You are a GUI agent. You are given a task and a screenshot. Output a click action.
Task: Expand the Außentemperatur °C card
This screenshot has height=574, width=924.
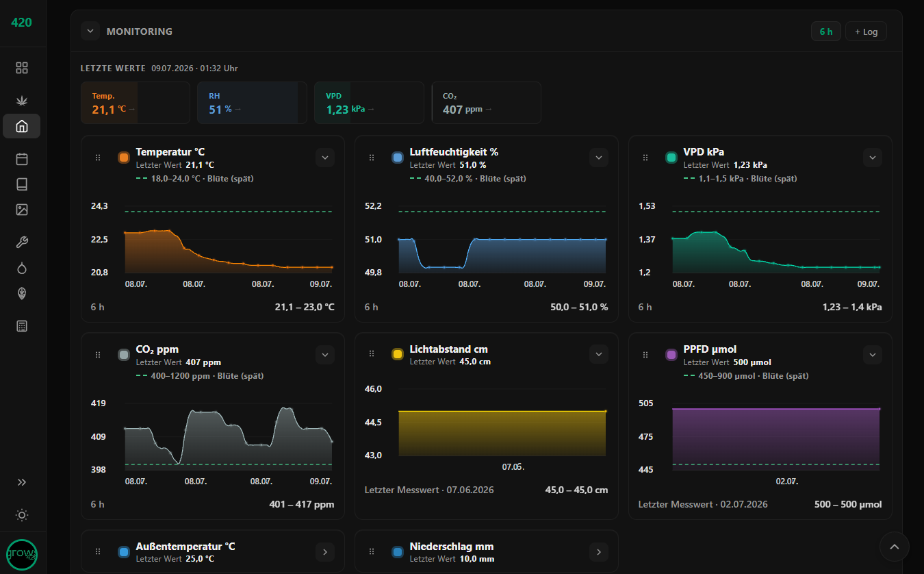[x=325, y=551]
